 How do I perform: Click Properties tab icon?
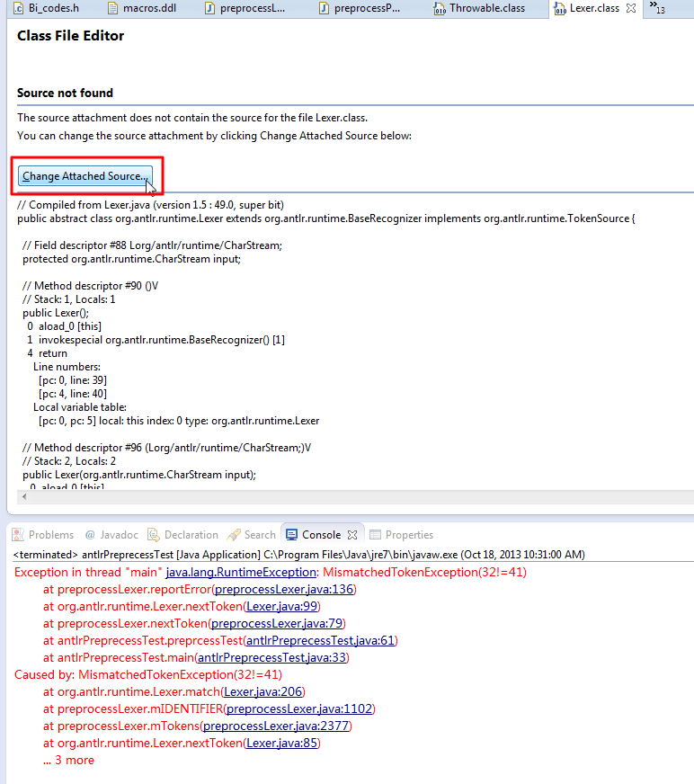pyautogui.click(x=375, y=535)
